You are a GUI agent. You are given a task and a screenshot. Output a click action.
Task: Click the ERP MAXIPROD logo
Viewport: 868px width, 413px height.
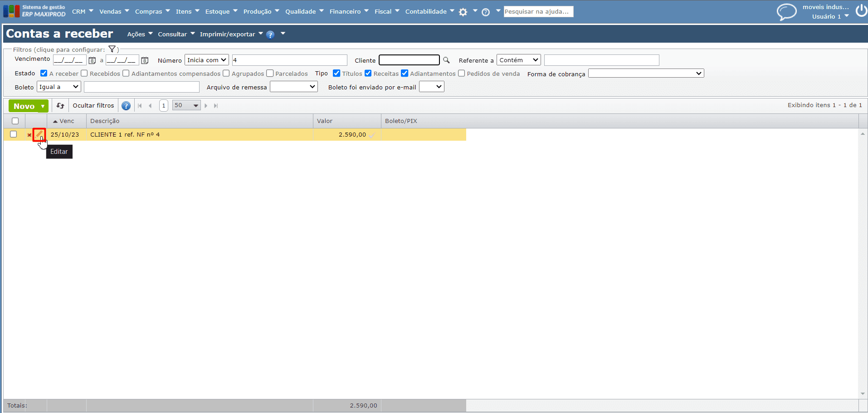coord(34,11)
